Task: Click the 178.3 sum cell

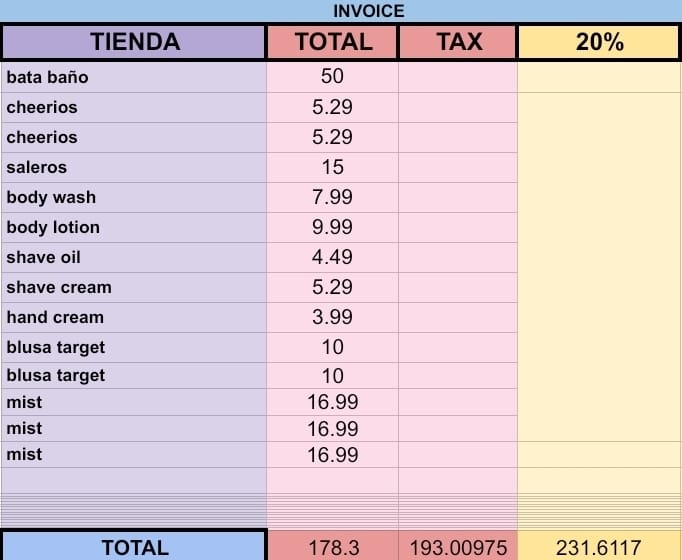Action: pos(333,547)
